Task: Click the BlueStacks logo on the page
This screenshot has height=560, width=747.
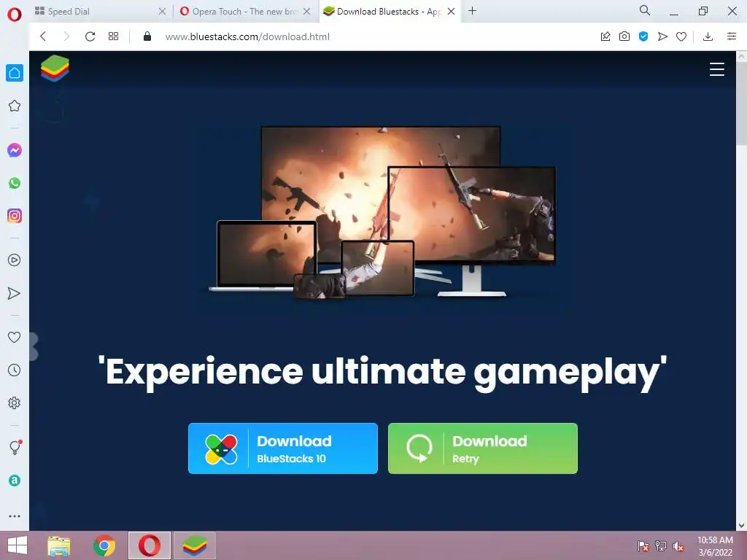Action: click(55, 68)
